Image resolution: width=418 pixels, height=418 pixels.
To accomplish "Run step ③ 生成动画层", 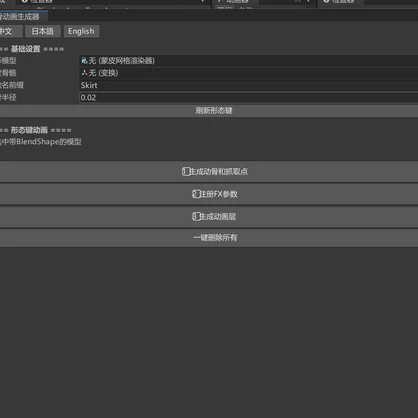I will click(x=209, y=217).
